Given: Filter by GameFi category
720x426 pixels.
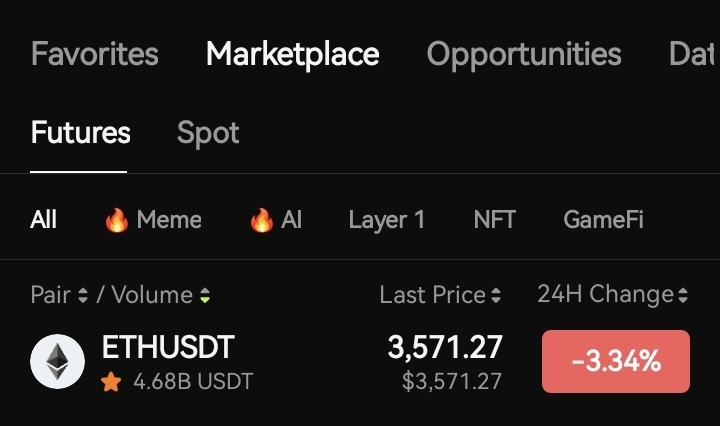Looking at the screenshot, I should [603, 219].
